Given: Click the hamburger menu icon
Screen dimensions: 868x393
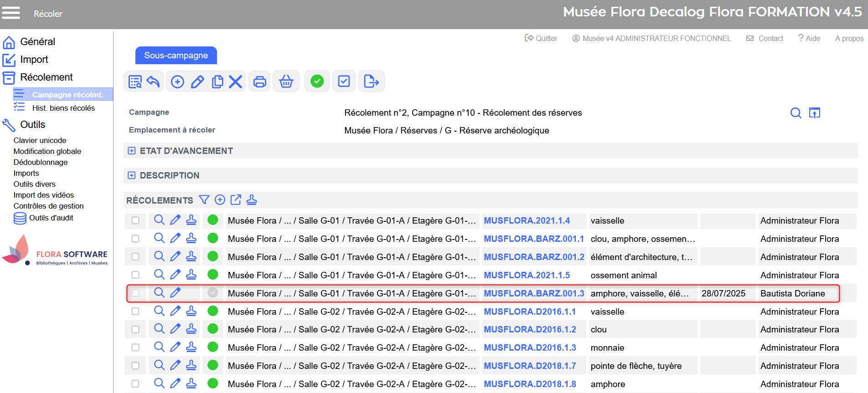Looking at the screenshot, I should pos(11,13).
